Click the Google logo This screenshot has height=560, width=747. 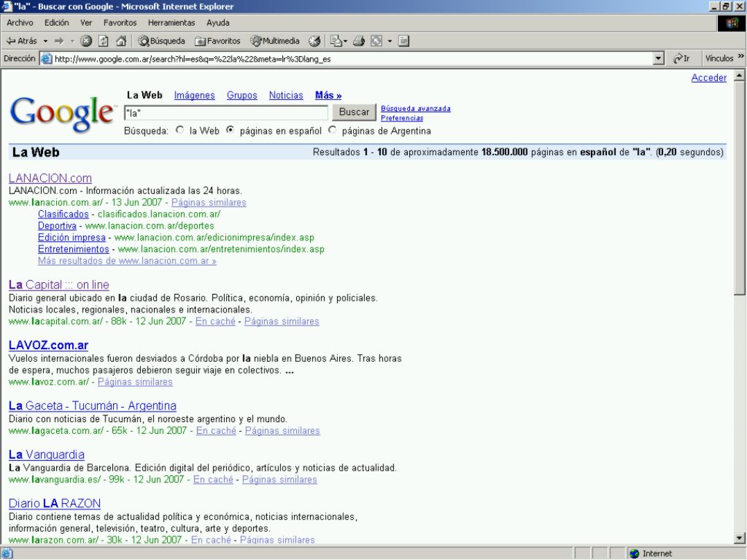(62, 114)
